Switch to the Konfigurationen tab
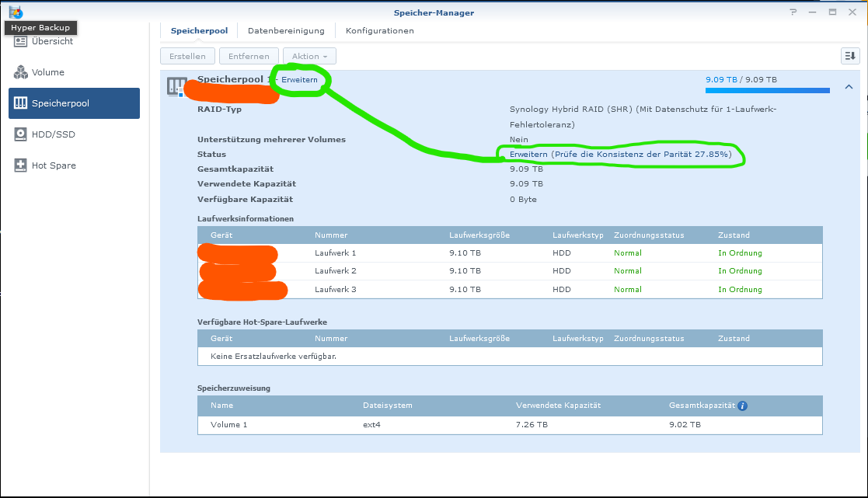This screenshot has width=868, height=498. (380, 30)
